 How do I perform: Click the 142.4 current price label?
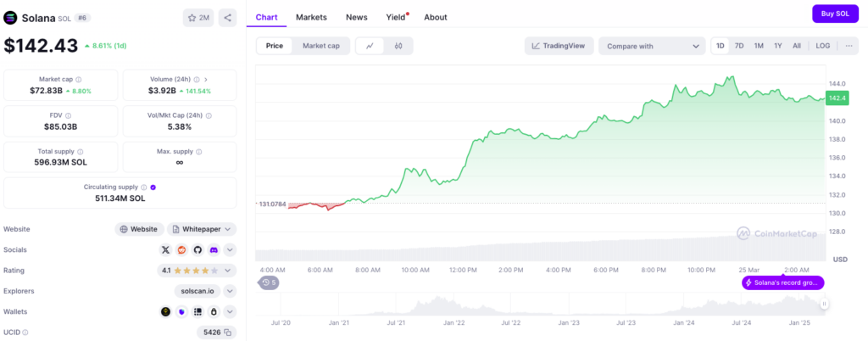[x=837, y=98]
